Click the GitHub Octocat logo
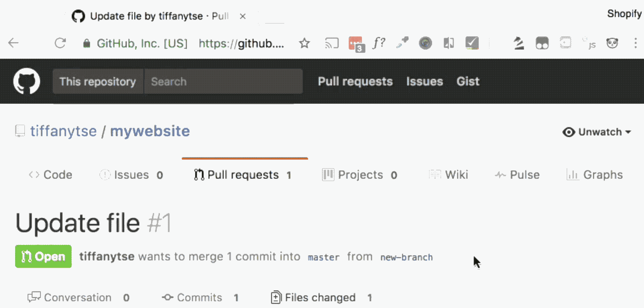 click(x=27, y=81)
